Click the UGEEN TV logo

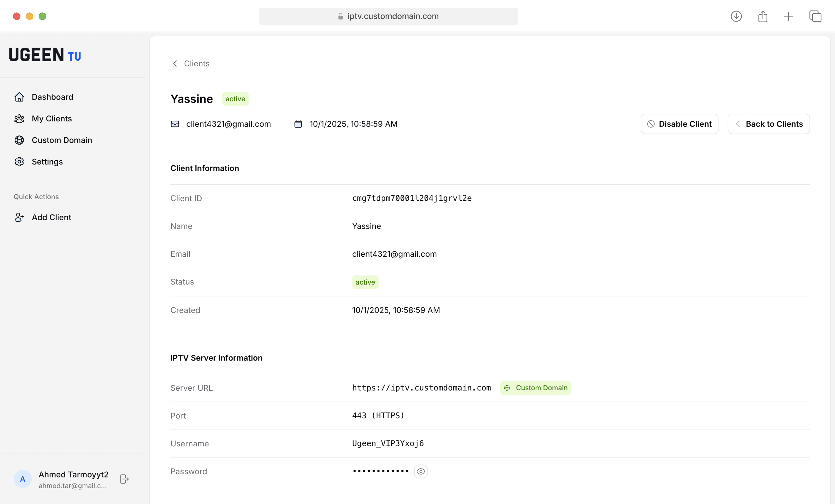coord(45,55)
